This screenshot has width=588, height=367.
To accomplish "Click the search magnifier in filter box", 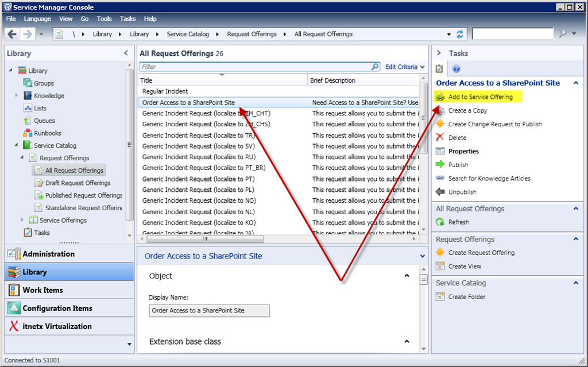I will pyautogui.click(x=375, y=67).
